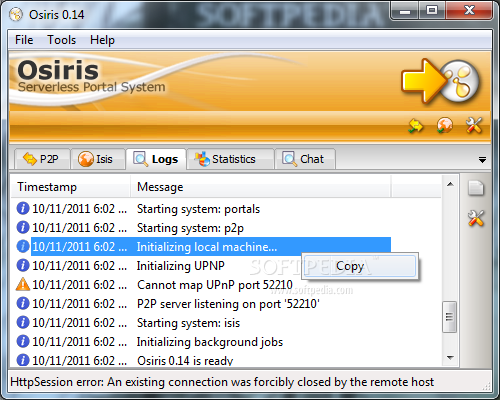Click info icon of 'Initializing background jobs' row
This screenshot has height=400, width=500.
click(x=23, y=341)
